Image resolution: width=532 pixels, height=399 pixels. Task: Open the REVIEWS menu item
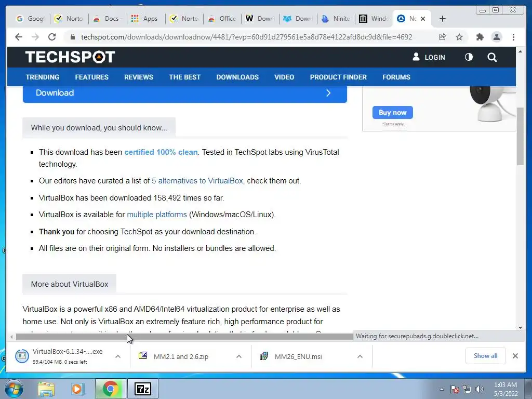point(139,77)
